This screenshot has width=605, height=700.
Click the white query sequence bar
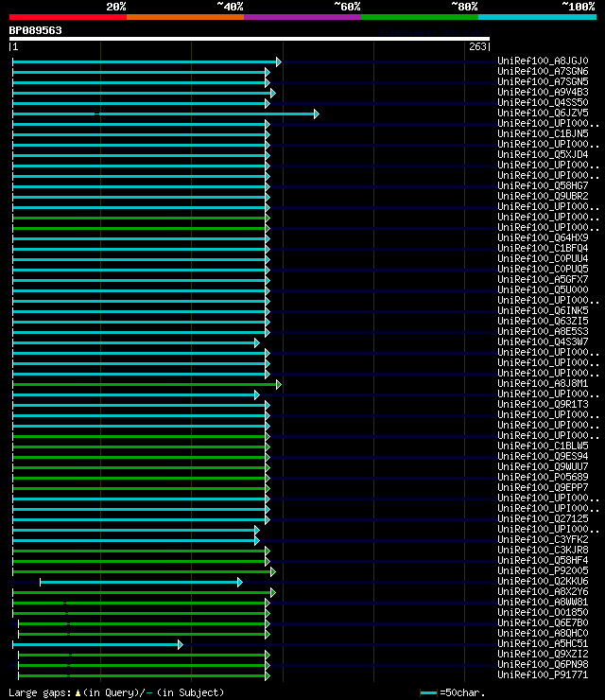pos(250,39)
